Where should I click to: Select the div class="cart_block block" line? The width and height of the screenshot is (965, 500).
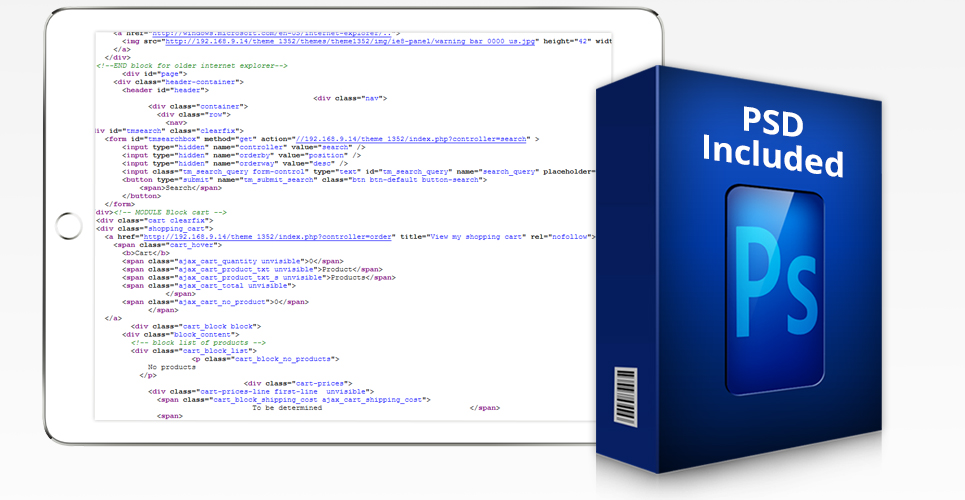pos(196,326)
